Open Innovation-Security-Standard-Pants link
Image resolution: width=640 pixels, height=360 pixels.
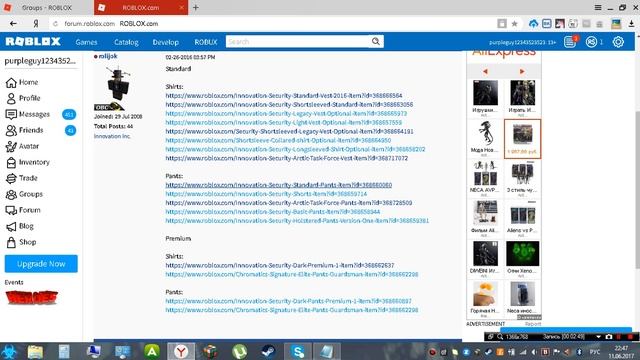[278, 185]
